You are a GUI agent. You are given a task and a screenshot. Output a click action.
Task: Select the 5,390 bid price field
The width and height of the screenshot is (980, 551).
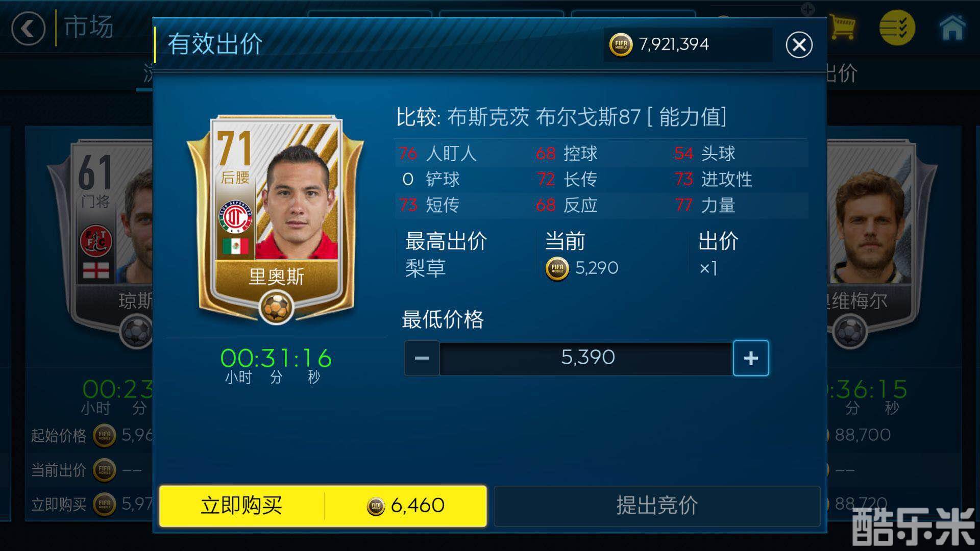click(x=586, y=358)
